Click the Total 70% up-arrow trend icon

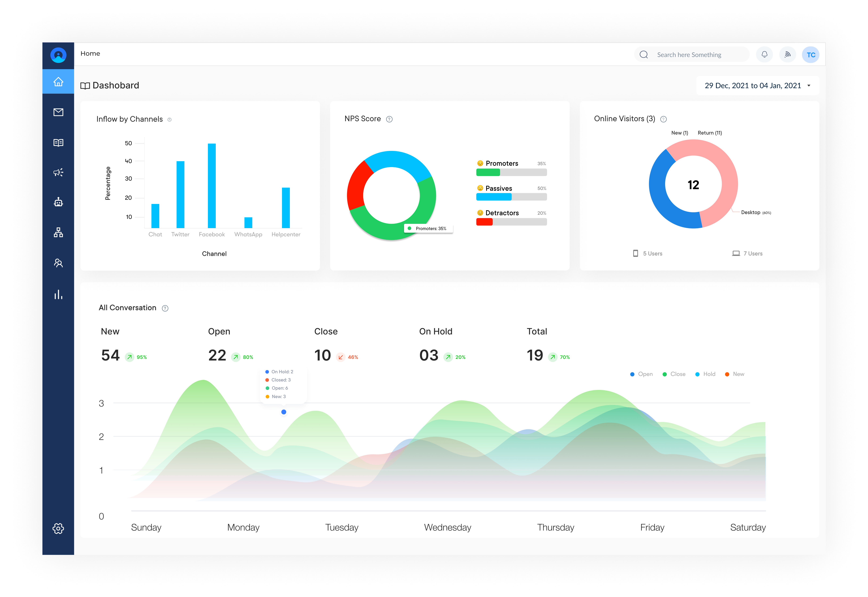point(553,357)
